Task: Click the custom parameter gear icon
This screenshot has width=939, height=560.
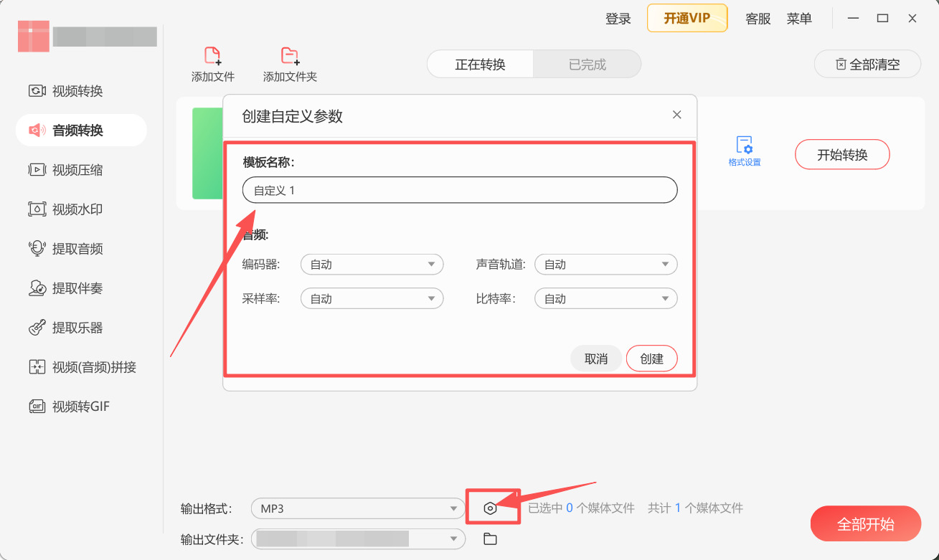Action: pyautogui.click(x=490, y=508)
